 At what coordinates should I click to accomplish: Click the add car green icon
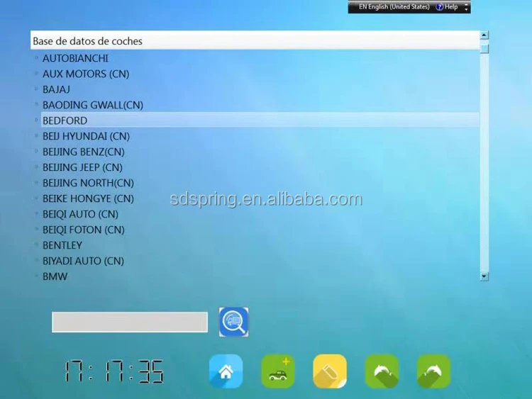tap(278, 371)
